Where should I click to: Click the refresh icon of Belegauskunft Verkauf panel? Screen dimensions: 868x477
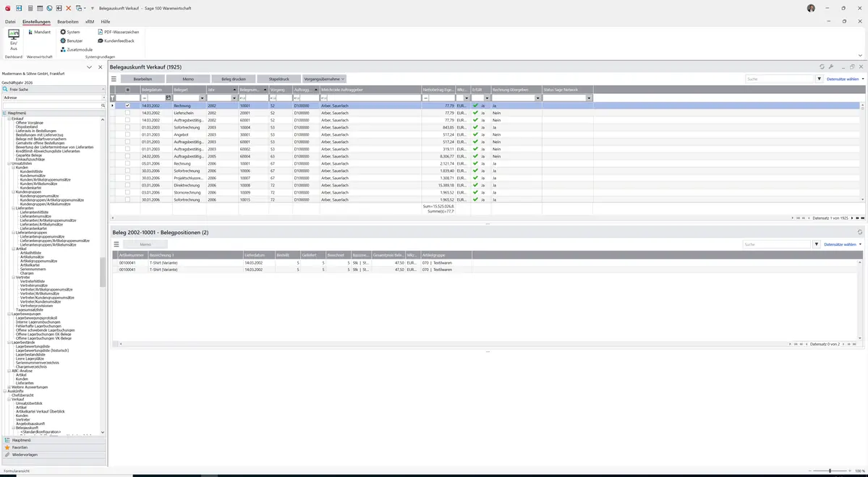(822, 66)
